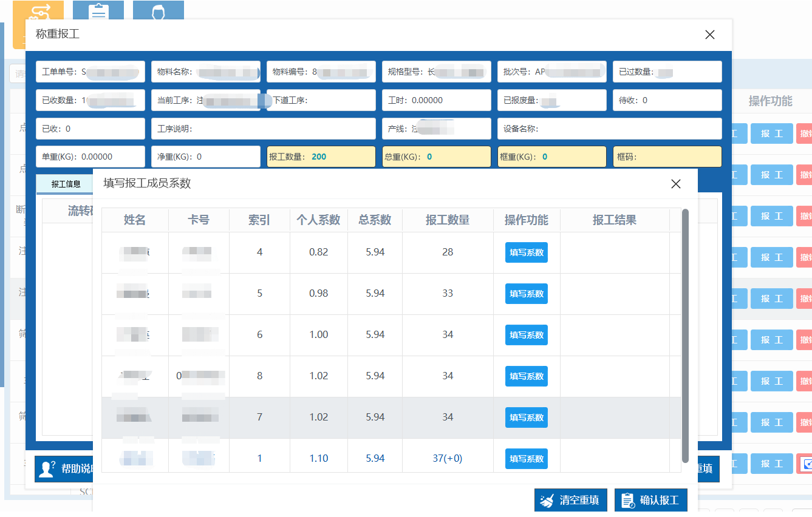The image size is (812, 517).
Task: Click the clipboard icon on 确认报工
Action: coord(628,501)
